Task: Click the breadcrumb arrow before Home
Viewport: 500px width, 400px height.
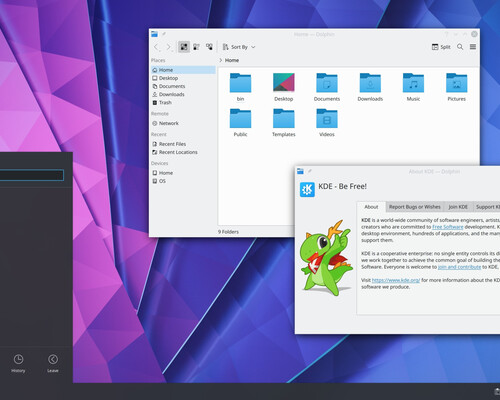Action: [x=221, y=60]
